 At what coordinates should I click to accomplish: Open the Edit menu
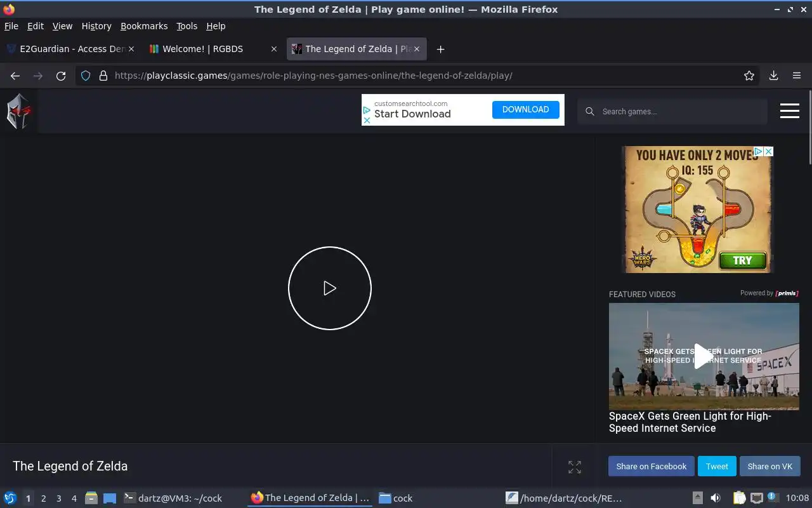36,26
